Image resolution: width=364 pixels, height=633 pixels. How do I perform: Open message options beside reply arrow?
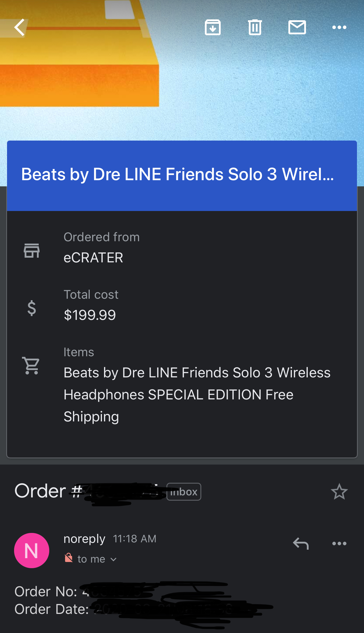coord(339,543)
